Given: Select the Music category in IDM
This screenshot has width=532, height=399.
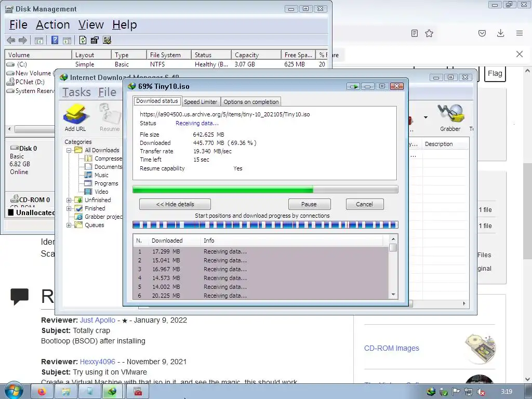Looking at the screenshot, I should point(101,175).
